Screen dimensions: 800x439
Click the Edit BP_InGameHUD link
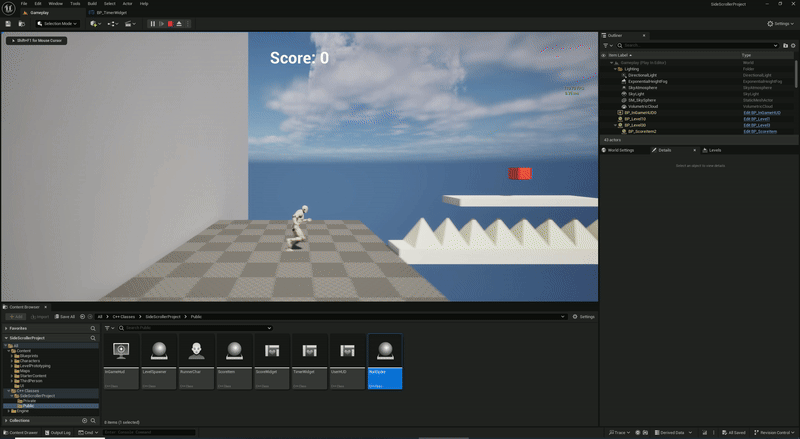point(762,113)
